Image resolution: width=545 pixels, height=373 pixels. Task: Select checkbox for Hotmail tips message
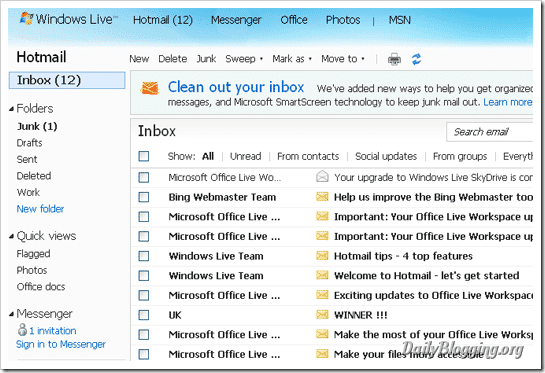click(144, 256)
